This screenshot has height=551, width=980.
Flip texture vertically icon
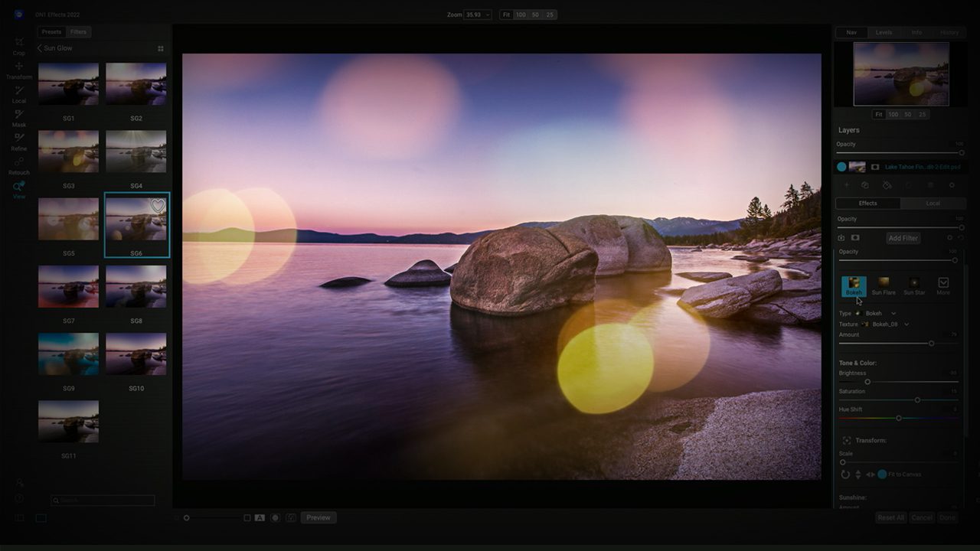click(857, 474)
